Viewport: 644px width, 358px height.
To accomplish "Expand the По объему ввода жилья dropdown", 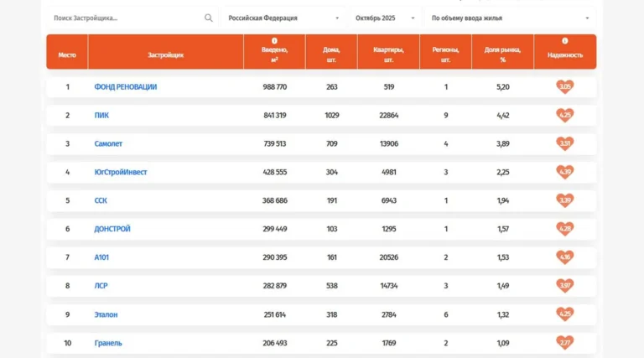I will (510, 18).
